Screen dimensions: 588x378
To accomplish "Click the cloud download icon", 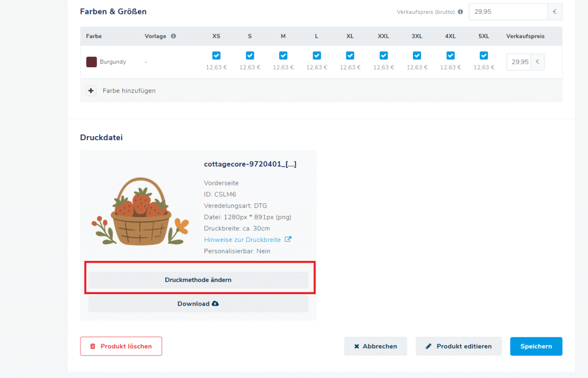I will coord(215,303).
